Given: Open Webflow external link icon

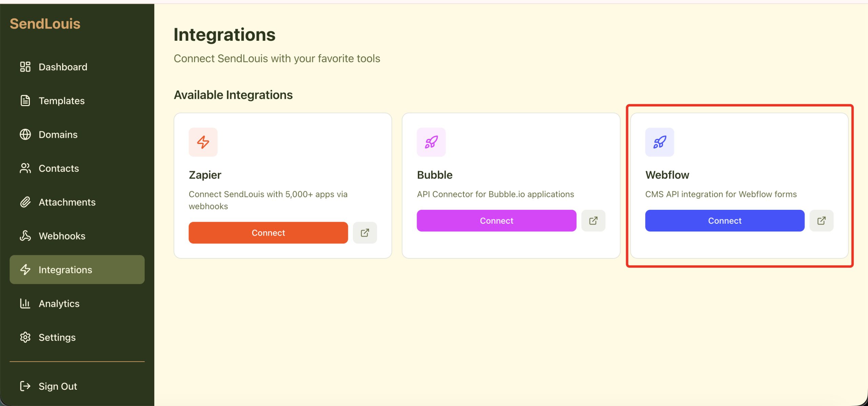Looking at the screenshot, I should (x=821, y=221).
